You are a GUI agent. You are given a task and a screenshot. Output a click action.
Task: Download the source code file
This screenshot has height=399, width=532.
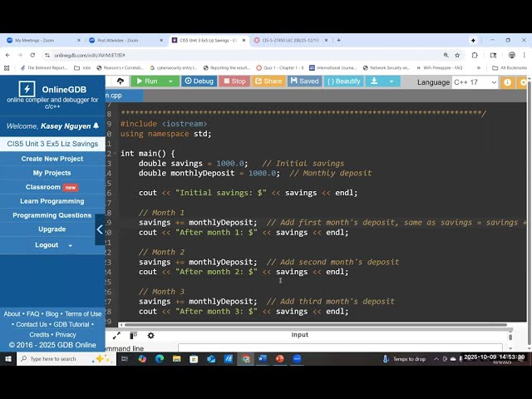(x=374, y=81)
